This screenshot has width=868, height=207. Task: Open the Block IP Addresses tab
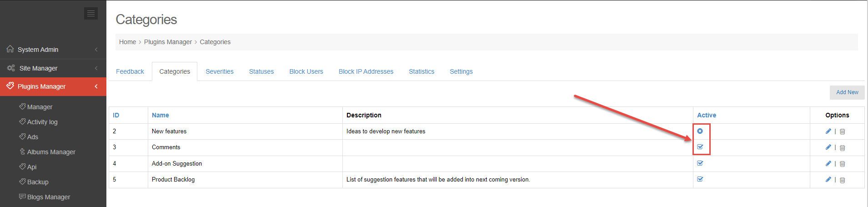366,71
